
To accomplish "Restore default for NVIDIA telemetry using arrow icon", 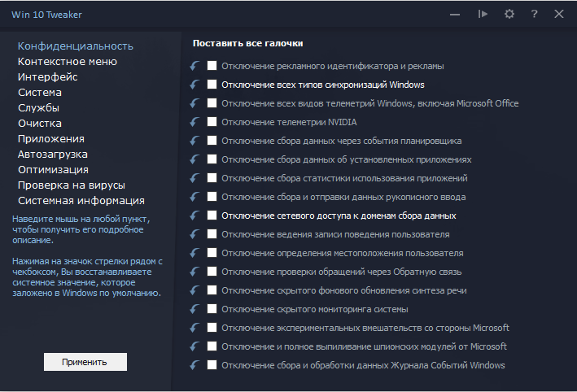I will [195, 122].
